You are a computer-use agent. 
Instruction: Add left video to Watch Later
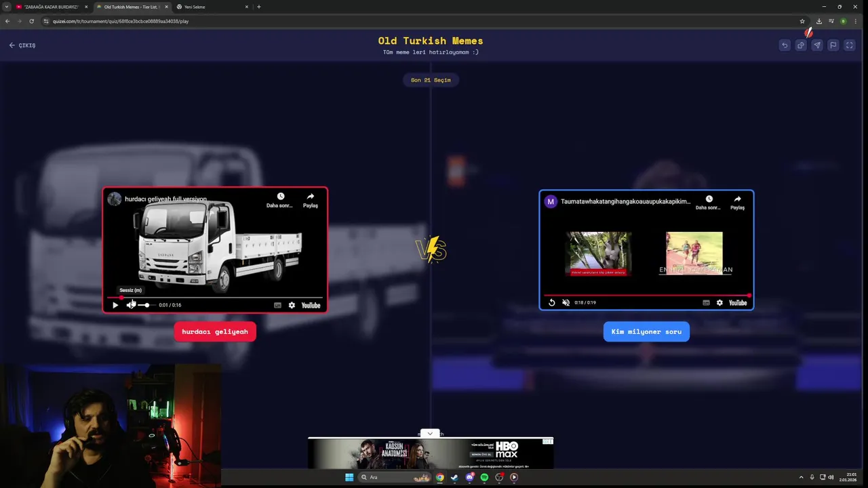click(x=279, y=200)
